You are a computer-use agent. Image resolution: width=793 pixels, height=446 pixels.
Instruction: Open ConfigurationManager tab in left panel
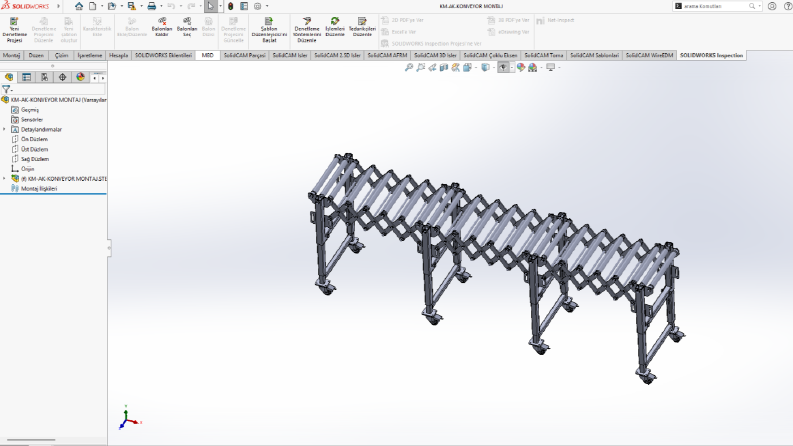tap(45, 77)
